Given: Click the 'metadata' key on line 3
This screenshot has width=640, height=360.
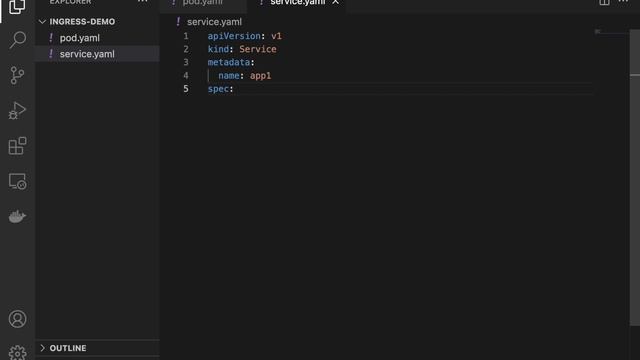Looking at the screenshot, I should point(229,62).
